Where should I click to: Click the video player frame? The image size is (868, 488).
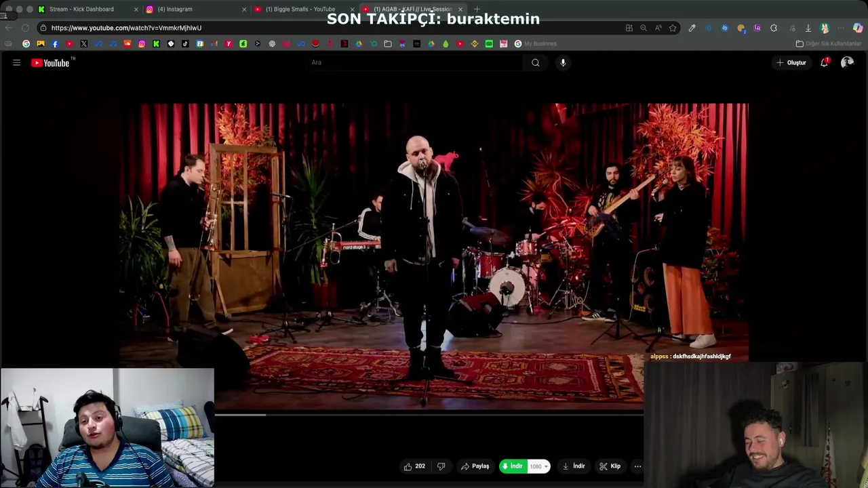pos(434,258)
